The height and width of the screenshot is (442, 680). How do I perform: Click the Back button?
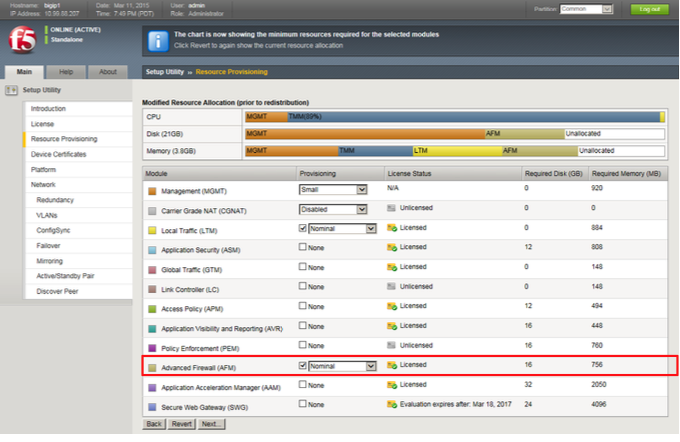pyautogui.click(x=154, y=424)
